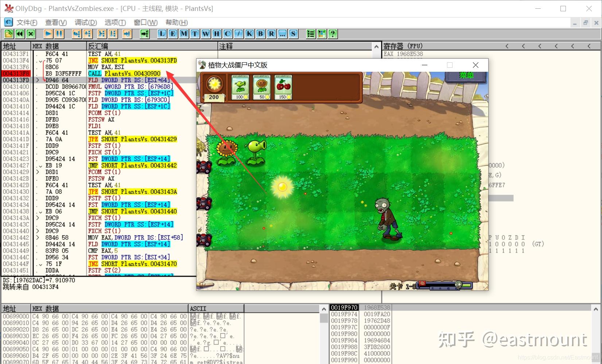Image resolution: width=602 pixels, height=364 pixels.
Task: Open the Log window (L icon)
Action: [x=162, y=34]
